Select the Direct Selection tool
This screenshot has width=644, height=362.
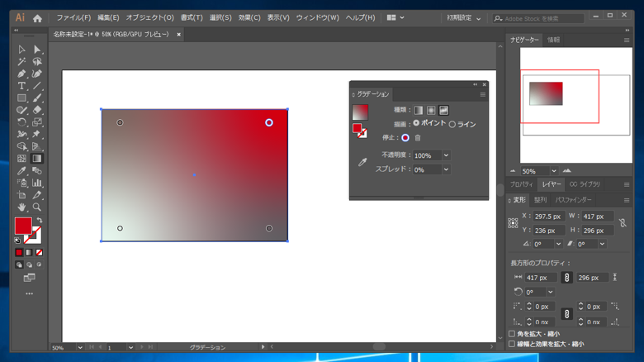pos(37,50)
